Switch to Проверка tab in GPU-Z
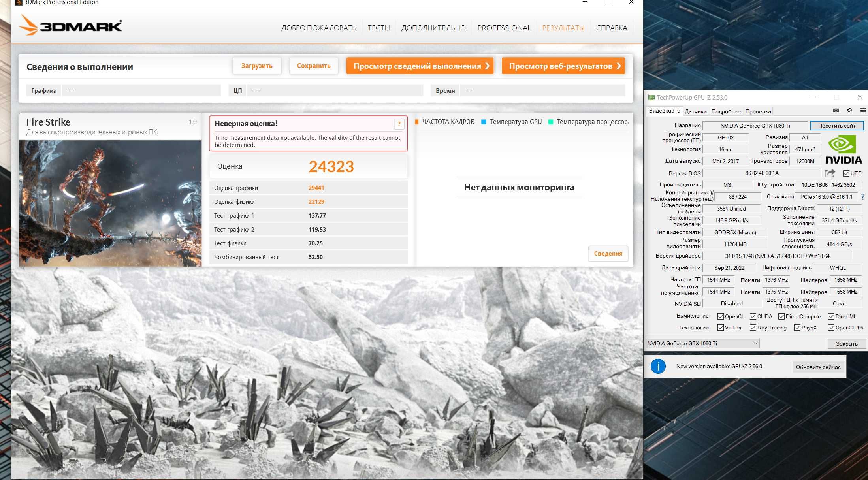 tap(758, 111)
